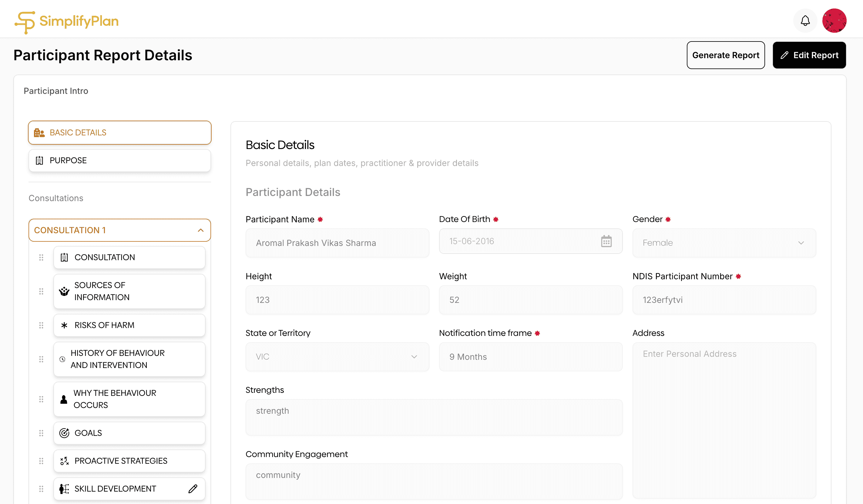Open the State or Territory dropdown
The image size is (863, 504).
click(337, 357)
